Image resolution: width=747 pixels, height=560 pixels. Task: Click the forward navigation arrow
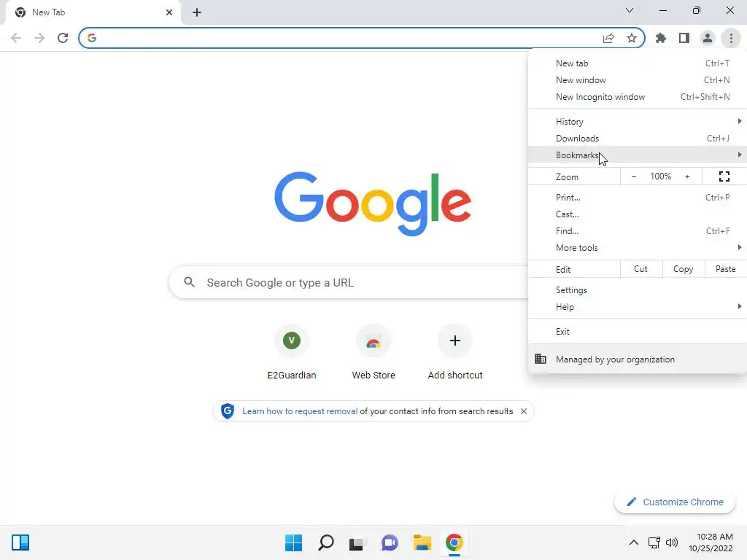coord(39,38)
